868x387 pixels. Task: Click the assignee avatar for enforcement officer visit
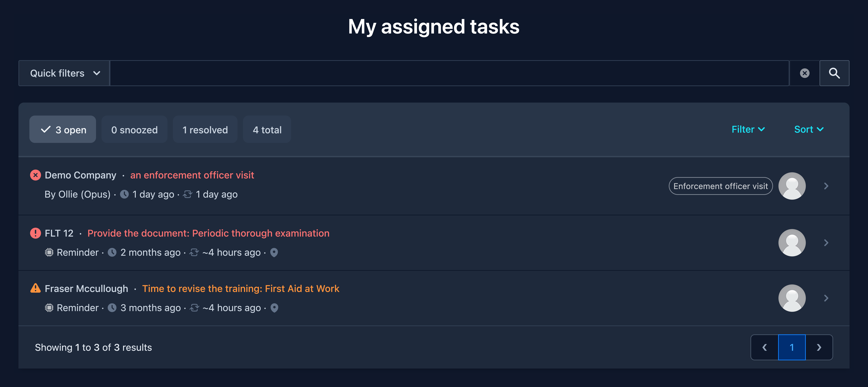(x=792, y=186)
